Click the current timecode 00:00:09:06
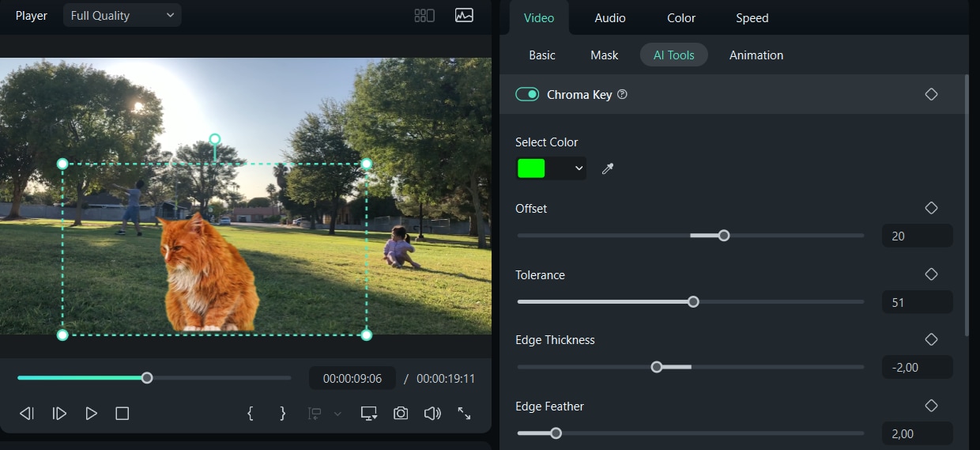Image resolution: width=980 pixels, height=450 pixels. (x=352, y=379)
